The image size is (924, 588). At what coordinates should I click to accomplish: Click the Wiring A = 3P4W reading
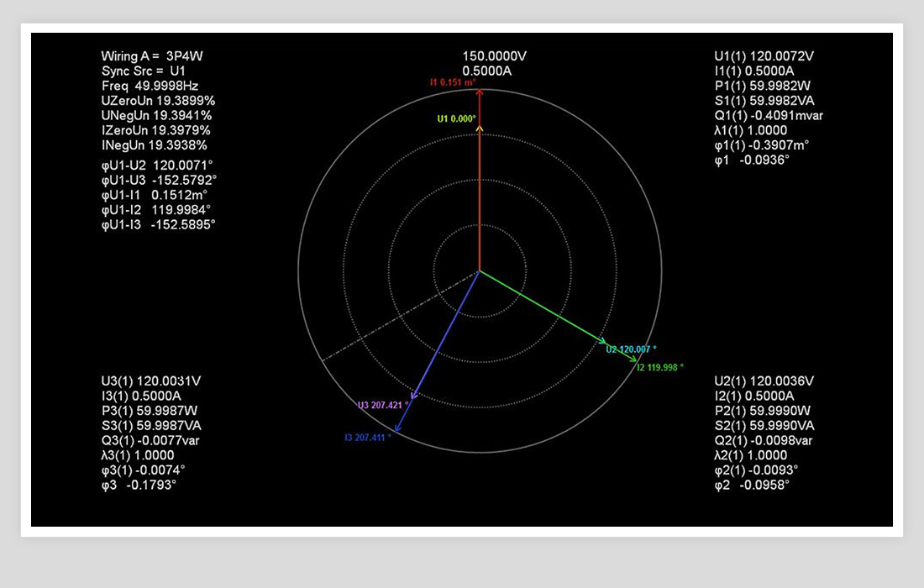[152, 56]
